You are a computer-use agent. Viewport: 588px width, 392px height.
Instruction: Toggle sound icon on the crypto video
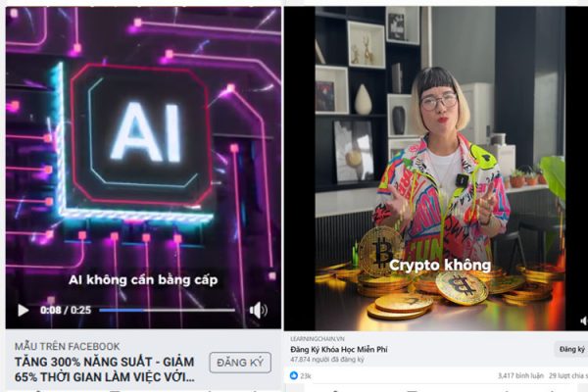[583, 320]
